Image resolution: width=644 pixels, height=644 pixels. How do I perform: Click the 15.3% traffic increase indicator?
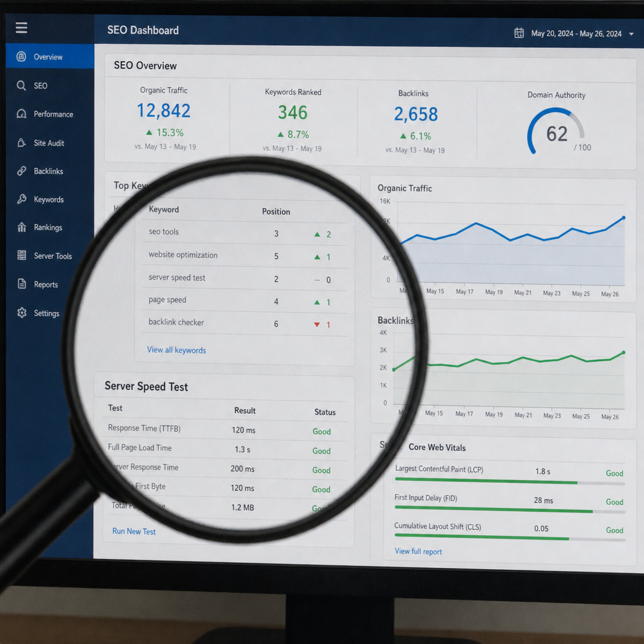(x=165, y=133)
